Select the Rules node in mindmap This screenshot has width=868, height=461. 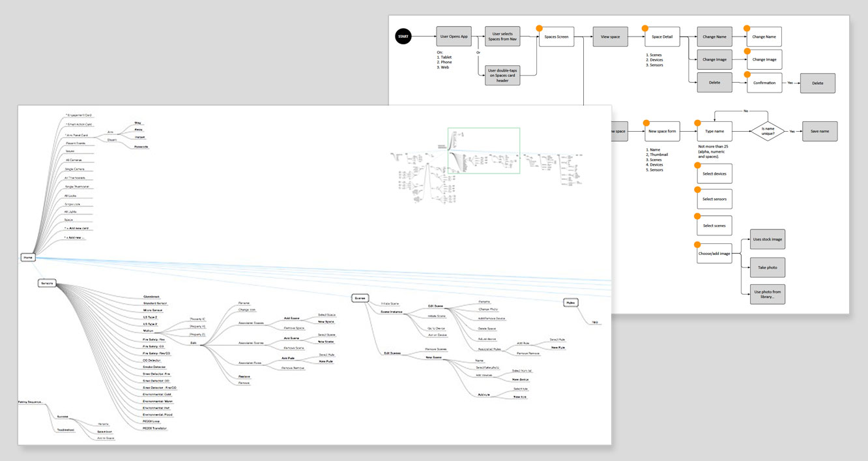(571, 303)
